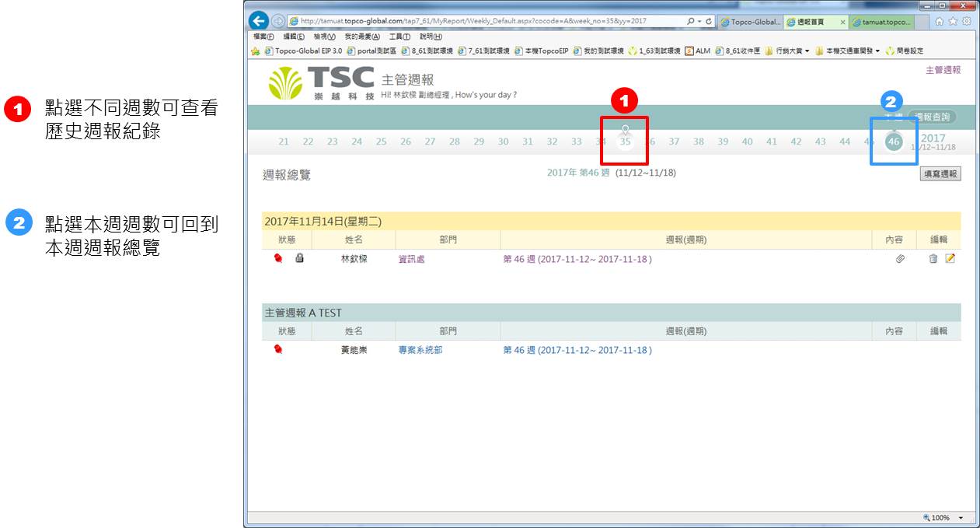The height and width of the screenshot is (528, 980).
Task: Select week 35 on the week timeline
Action: 625,142
